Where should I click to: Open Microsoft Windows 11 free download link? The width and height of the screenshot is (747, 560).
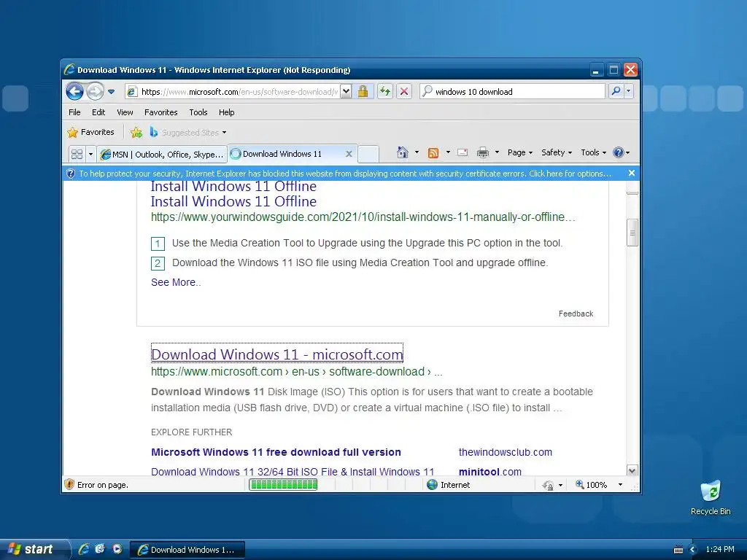pos(276,452)
